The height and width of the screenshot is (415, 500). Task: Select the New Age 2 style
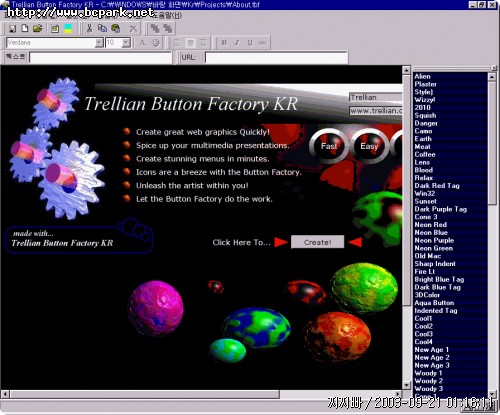click(x=432, y=357)
